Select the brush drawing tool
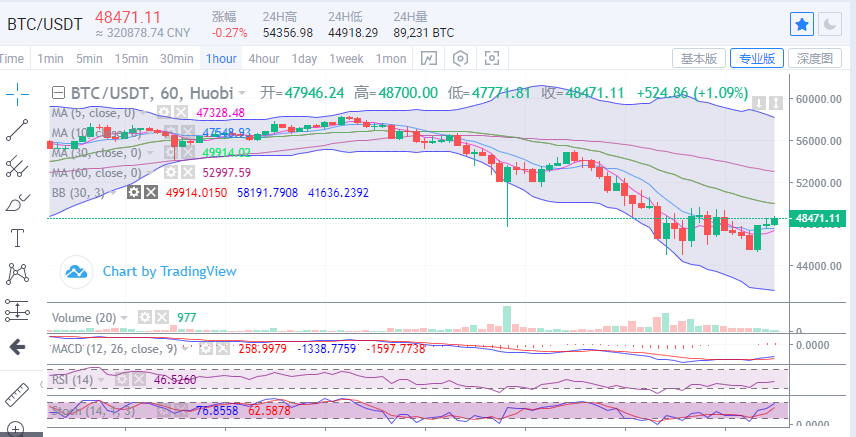This screenshot has height=437, width=856. pos(17,202)
